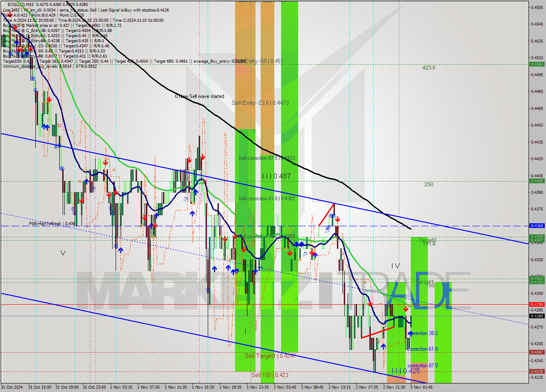
Task: Click the 250 Fibonacci level label
Action: pos(429,184)
